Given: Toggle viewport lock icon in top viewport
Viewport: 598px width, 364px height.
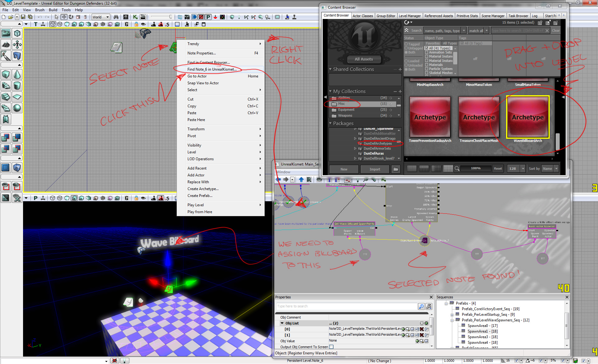Looking at the screenshot, I should pyautogui.click(x=136, y=24).
